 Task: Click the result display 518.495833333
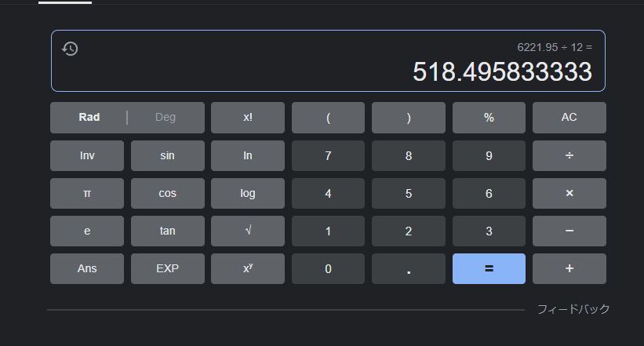coord(502,72)
